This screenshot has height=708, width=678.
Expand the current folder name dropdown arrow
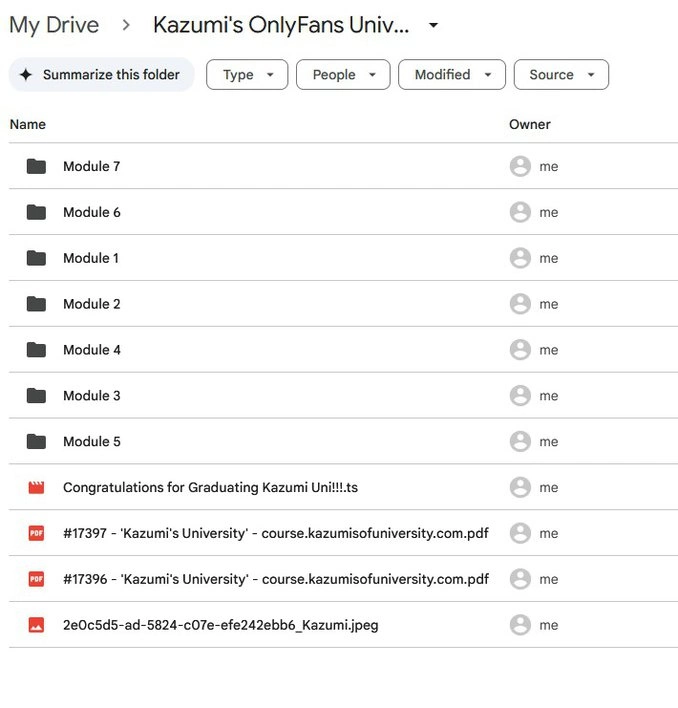coord(433,25)
